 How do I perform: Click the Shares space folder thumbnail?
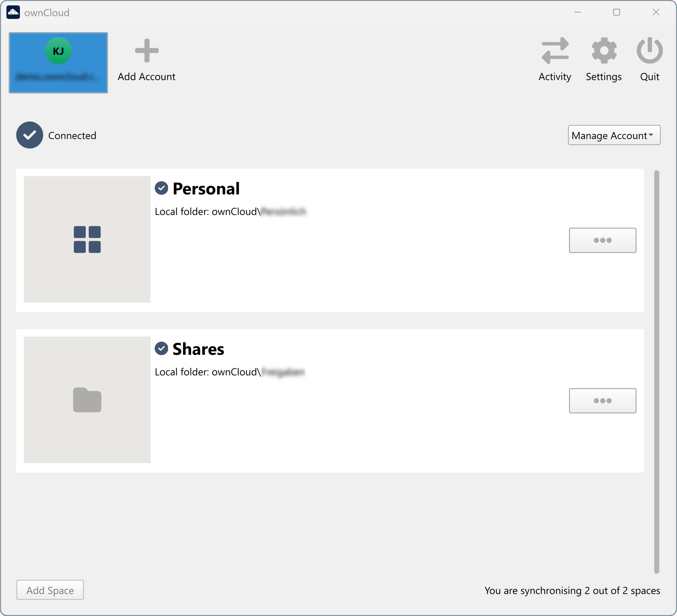point(87,400)
